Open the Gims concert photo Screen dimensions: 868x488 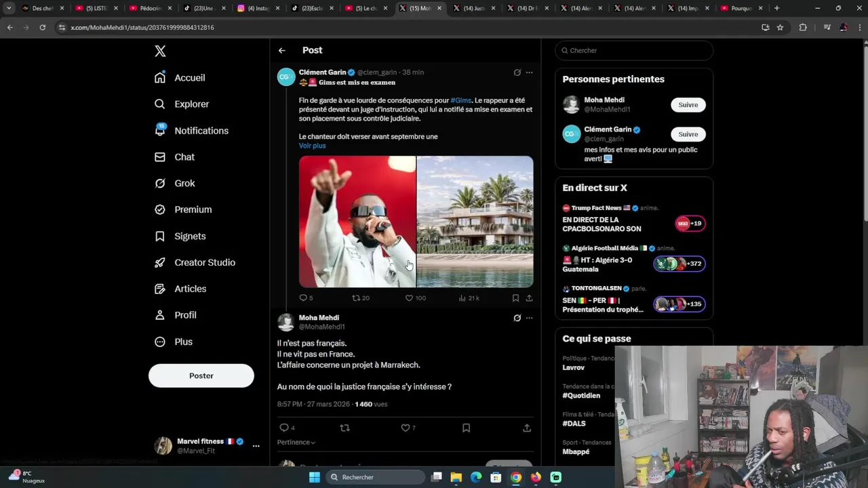click(x=357, y=222)
